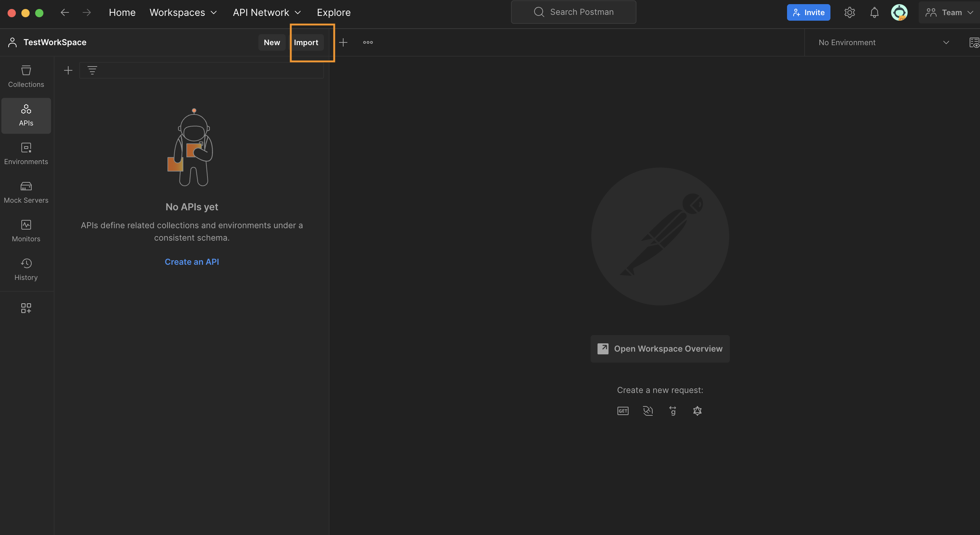The height and width of the screenshot is (535, 980).
Task: Expand the Workspaces dropdown
Action: pos(183,12)
